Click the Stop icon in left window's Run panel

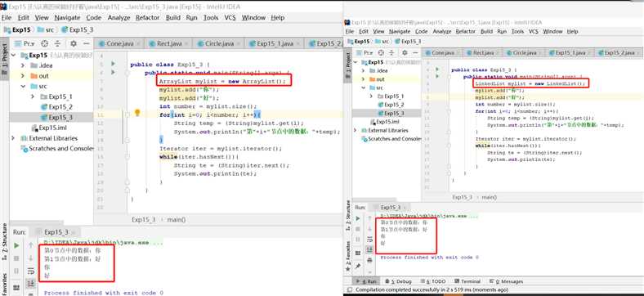pyautogui.click(x=16, y=258)
